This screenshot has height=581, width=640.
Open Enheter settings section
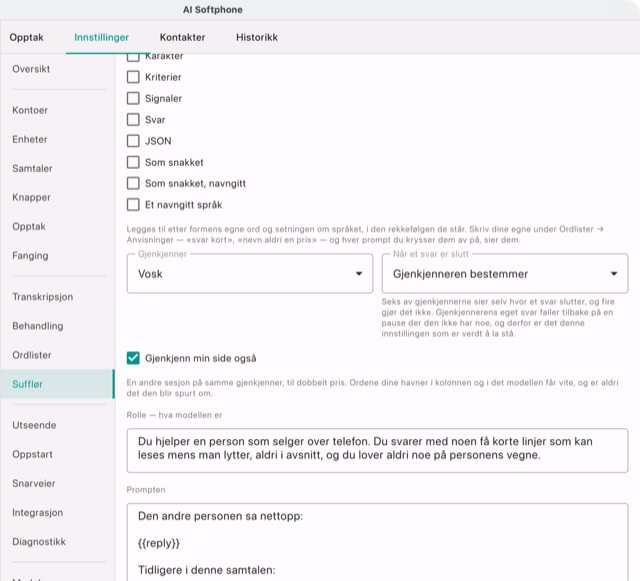pyautogui.click(x=57, y=139)
